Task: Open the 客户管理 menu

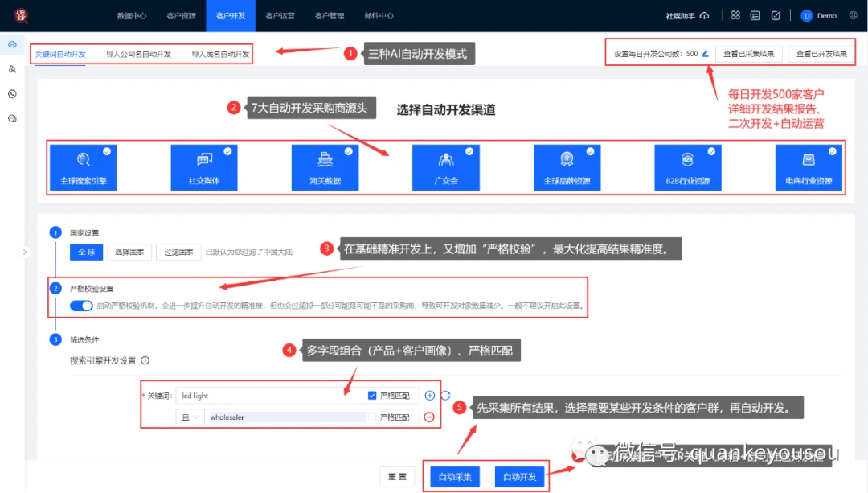Action: (x=330, y=15)
